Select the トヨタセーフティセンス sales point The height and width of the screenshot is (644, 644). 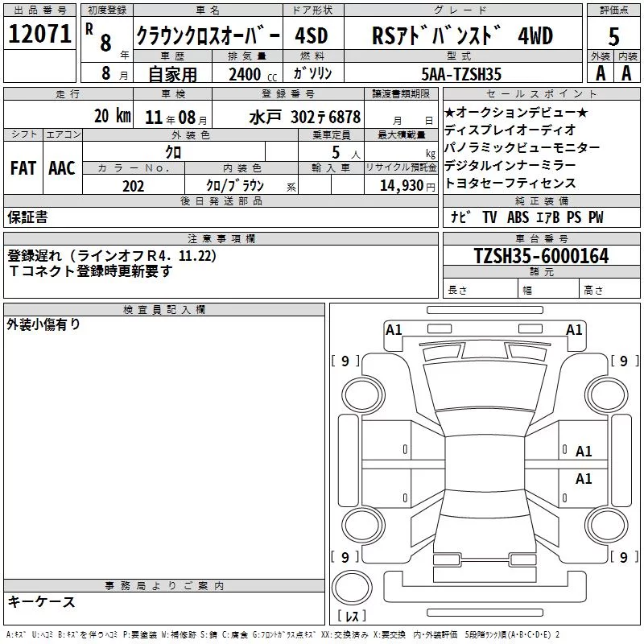510,184
